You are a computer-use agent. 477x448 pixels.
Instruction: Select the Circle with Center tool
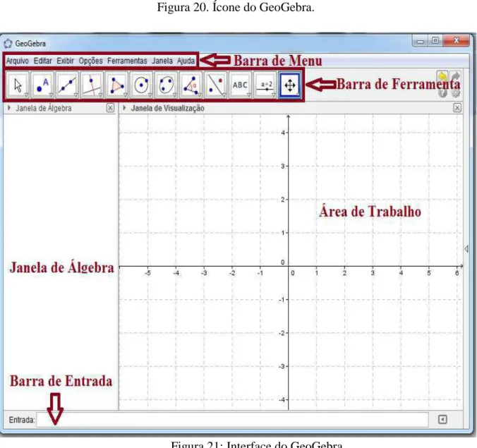click(141, 85)
